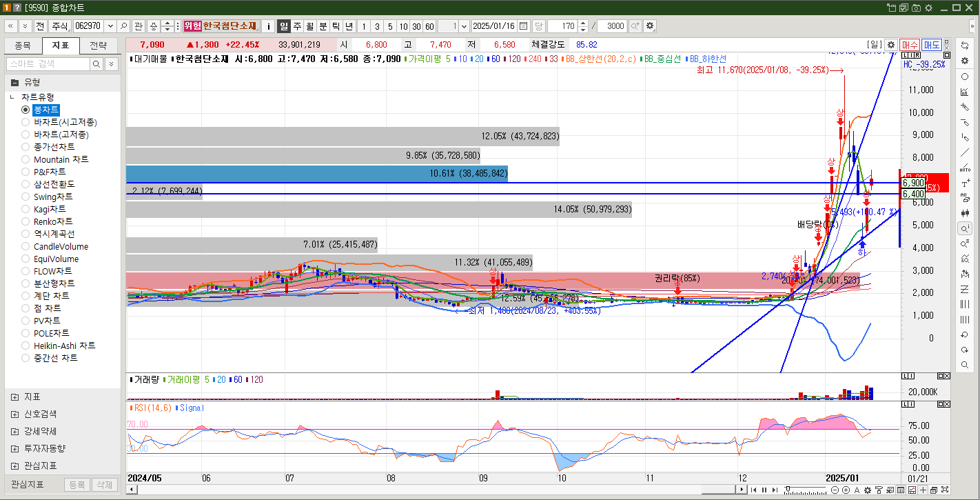Screen dimensions: 980x500
Task: Click the stock code search magnifier icon
Action: (x=123, y=26)
